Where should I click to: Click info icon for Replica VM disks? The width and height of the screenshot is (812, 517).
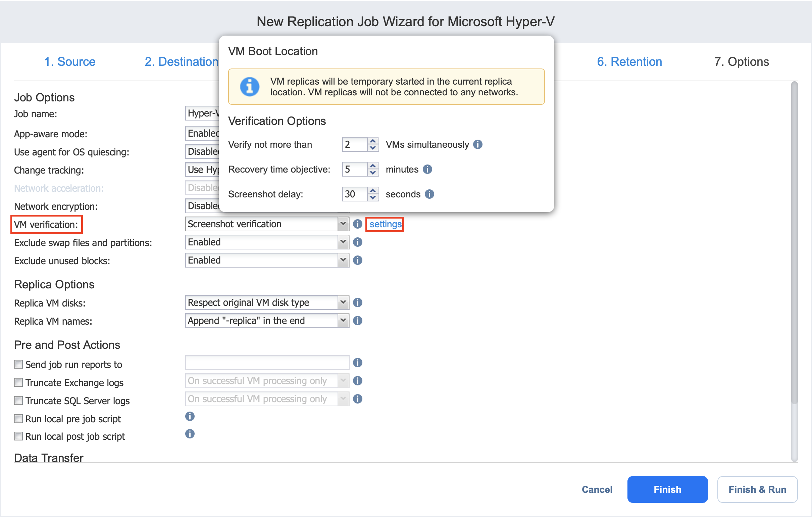coord(357,302)
